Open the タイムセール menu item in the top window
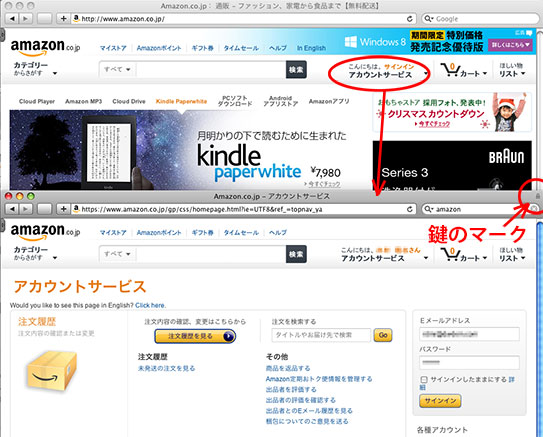The image size is (543, 437). coord(241,48)
